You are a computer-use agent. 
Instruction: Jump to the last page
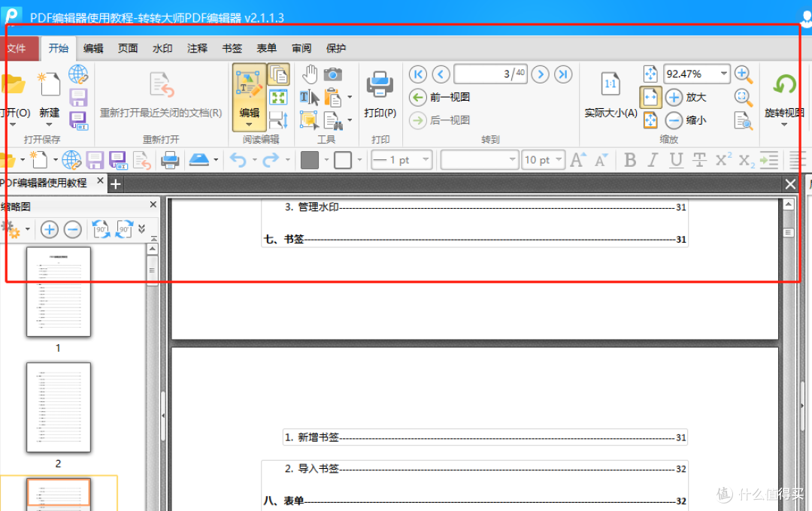click(x=563, y=74)
